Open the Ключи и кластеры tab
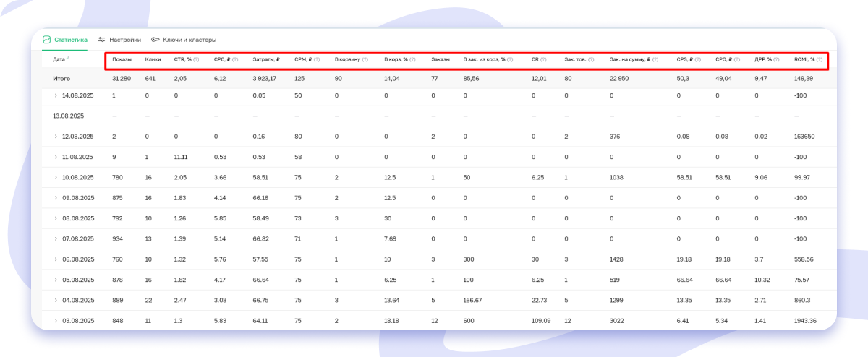868x357 pixels. coord(184,40)
